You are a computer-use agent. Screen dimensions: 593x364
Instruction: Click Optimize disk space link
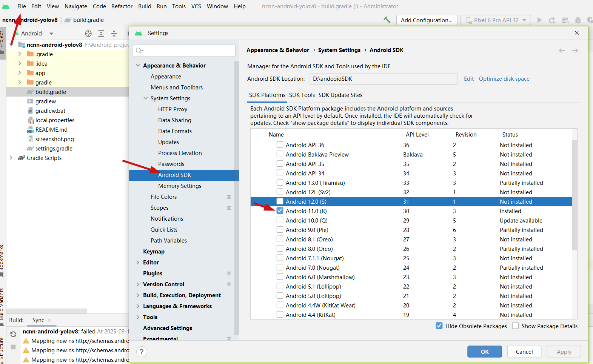[504, 79]
